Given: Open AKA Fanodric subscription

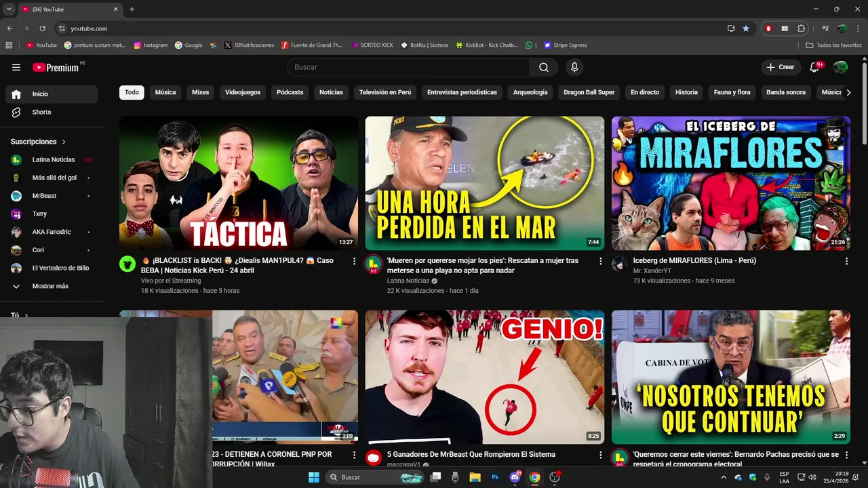Looking at the screenshot, I should click(x=52, y=232).
